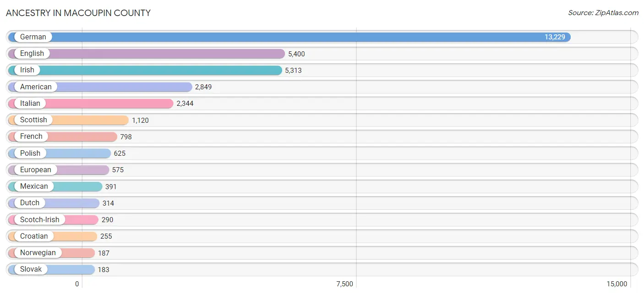Click the Italian ancestry label
The image size is (644, 295).
[30, 104]
